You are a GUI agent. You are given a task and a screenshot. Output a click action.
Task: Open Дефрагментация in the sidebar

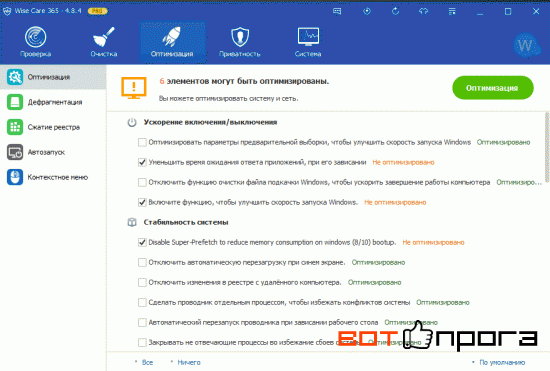tap(53, 102)
